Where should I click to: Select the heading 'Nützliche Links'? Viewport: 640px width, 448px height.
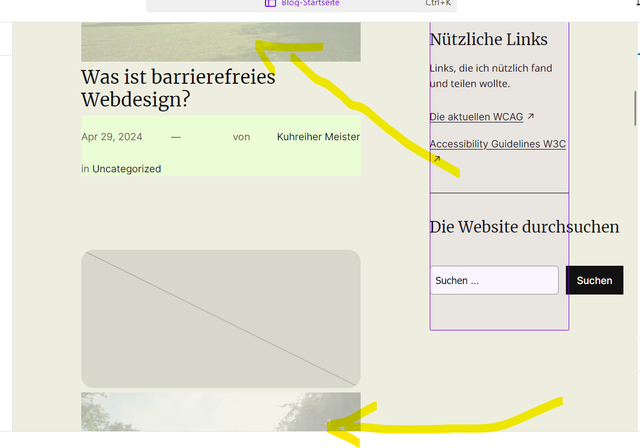click(489, 40)
